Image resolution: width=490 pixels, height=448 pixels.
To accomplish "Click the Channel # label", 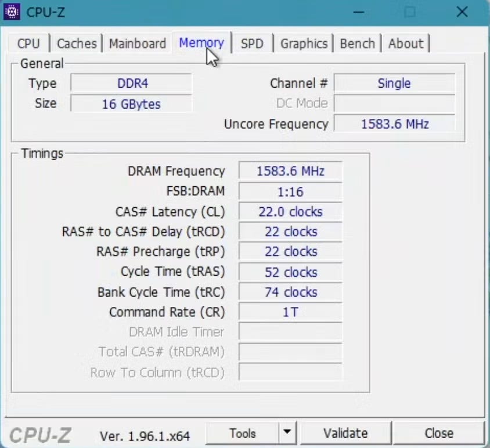I will 299,84.
